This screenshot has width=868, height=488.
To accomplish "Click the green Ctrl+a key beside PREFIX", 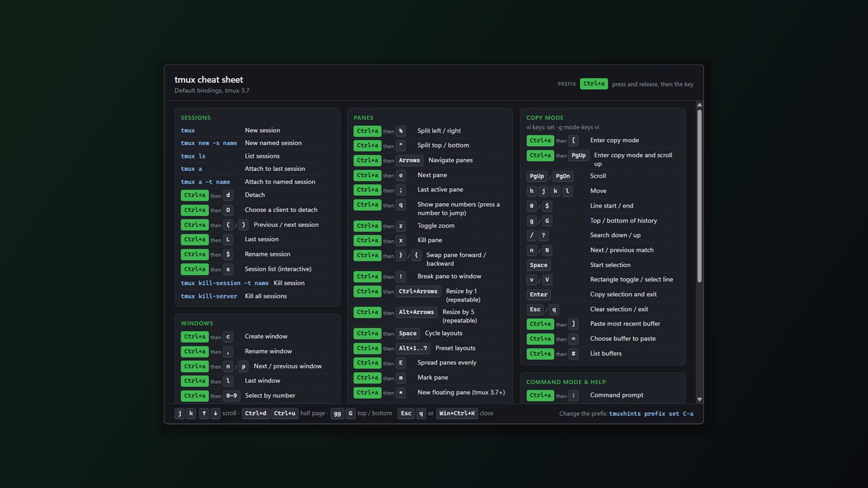I will (594, 84).
